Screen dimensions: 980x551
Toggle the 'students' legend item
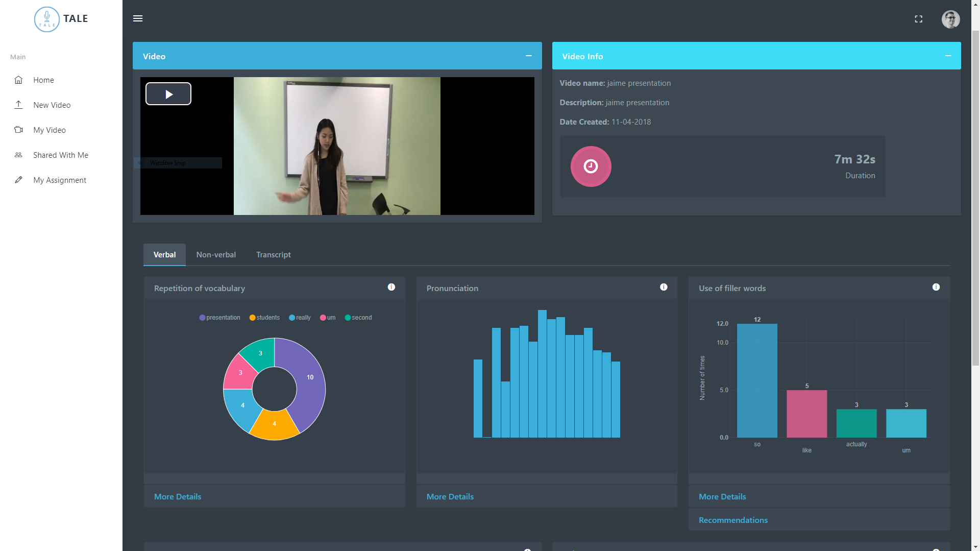click(x=264, y=318)
